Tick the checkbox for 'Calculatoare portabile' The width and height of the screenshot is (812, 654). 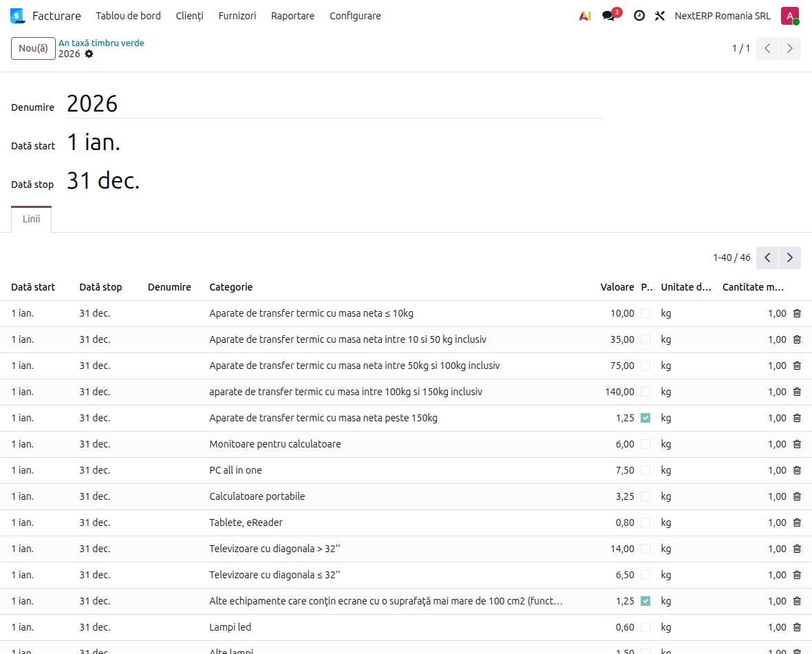(x=645, y=496)
